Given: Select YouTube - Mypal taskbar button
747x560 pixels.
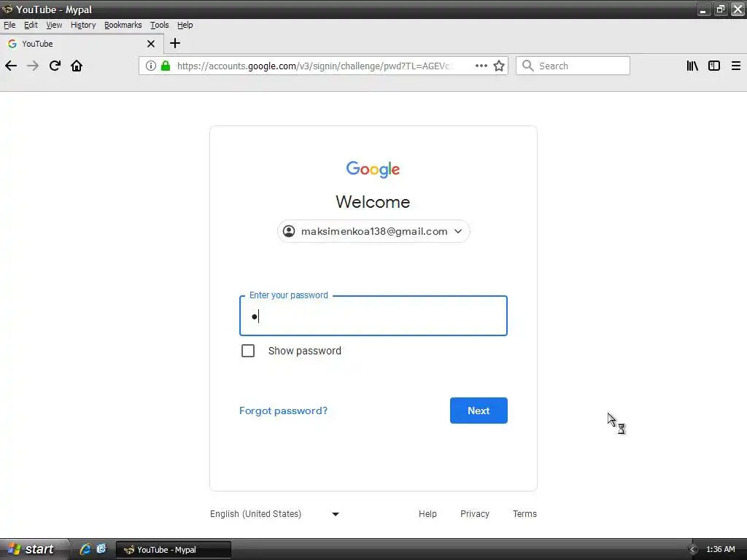Looking at the screenshot, I should [174, 550].
